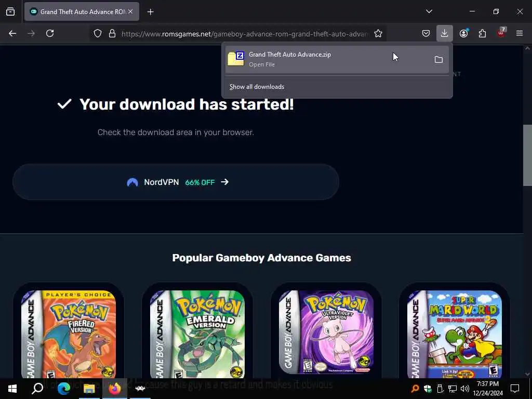Click the forward navigation arrow
This screenshot has height=399, width=532.
pos(31,33)
